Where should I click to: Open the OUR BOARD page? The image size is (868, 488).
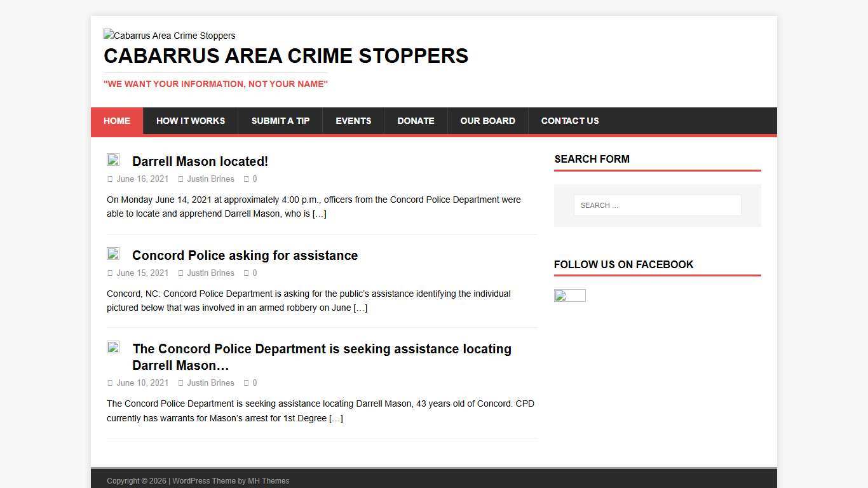click(x=488, y=121)
